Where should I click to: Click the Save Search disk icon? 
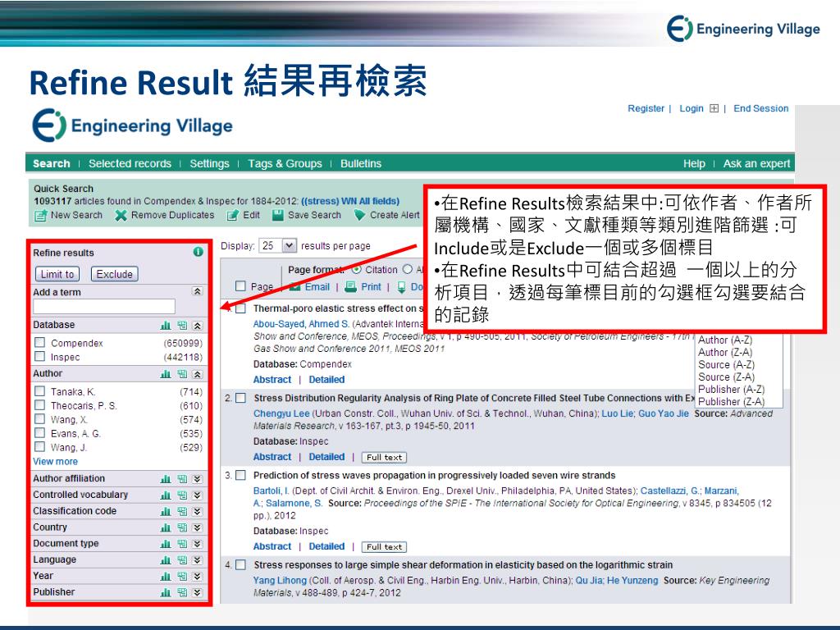(277, 216)
